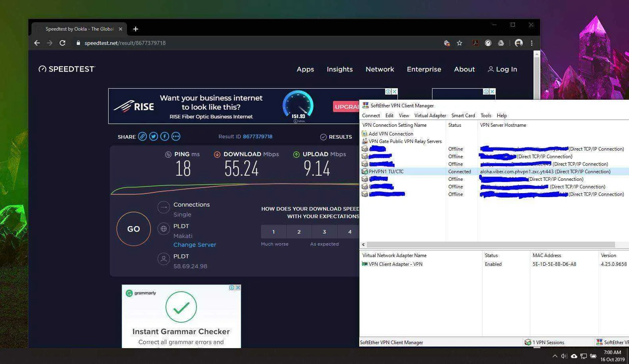Sort by VPN Connection Setting Name column
629x364 pixels.
point(403,125)
